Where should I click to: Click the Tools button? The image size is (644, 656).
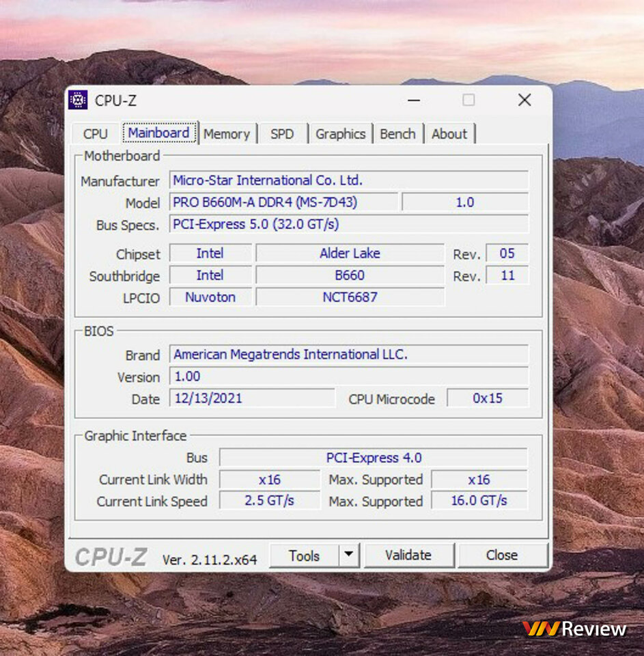pyautogui.click(x=304, y=555)
